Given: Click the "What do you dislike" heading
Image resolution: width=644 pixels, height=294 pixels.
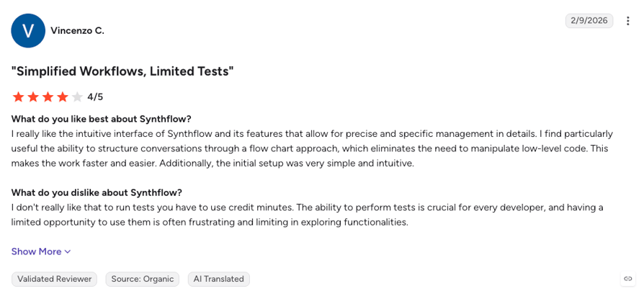Looking at the screenshot, I should [97, 192].
